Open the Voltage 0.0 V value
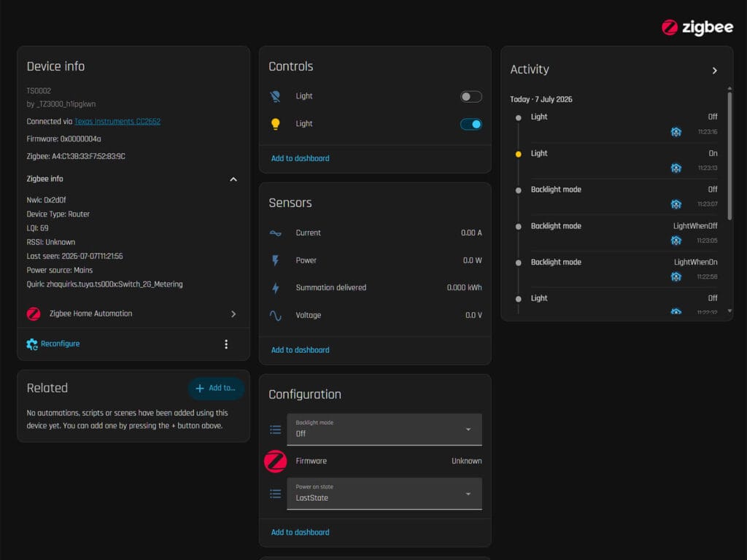Image resolution: width=747 pixels, height=560 pixels. (x=473, y=315)
